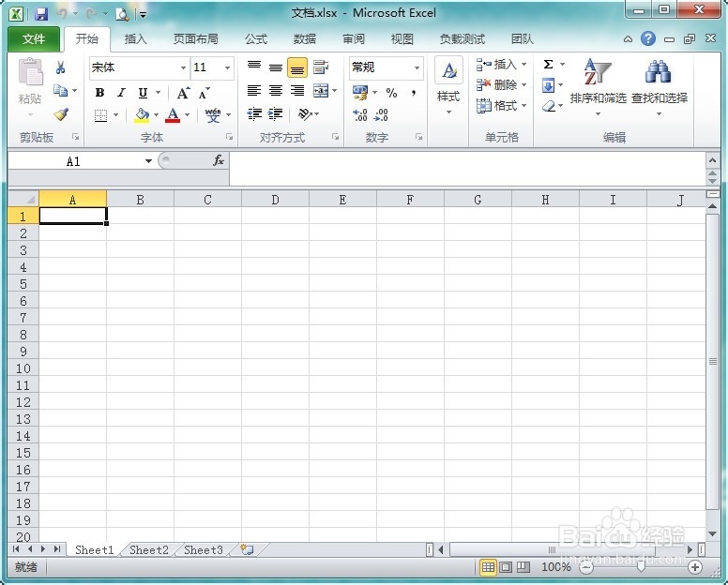This screenshot has height=585, width=728.
Task: Jump to the last sheet tab arrow
Action: pyautogui.click(x=57, y=549)
